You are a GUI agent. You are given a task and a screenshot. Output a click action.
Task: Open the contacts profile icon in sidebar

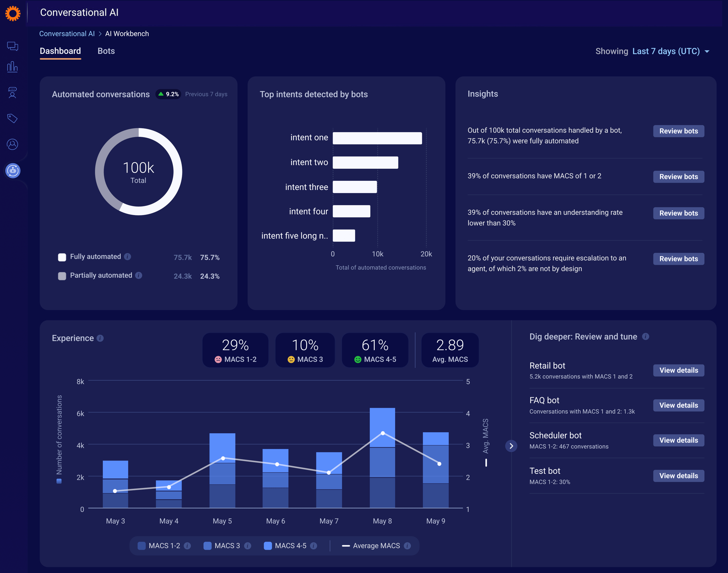12,144
